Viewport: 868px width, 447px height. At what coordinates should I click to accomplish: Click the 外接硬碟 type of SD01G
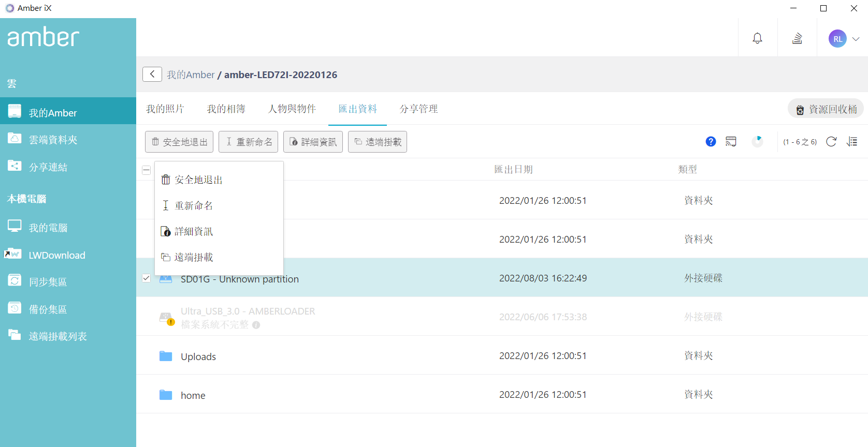pyautogui.click(x=703, y=278)
